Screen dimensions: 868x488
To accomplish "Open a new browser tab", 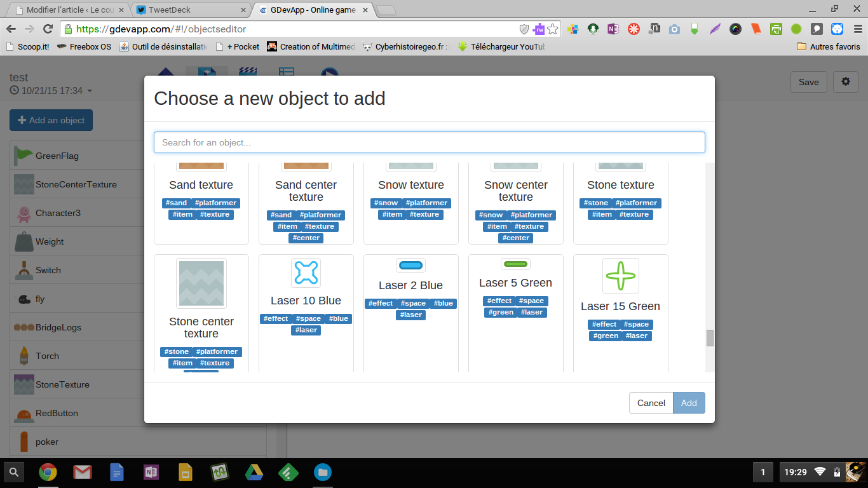I will 386,10.
